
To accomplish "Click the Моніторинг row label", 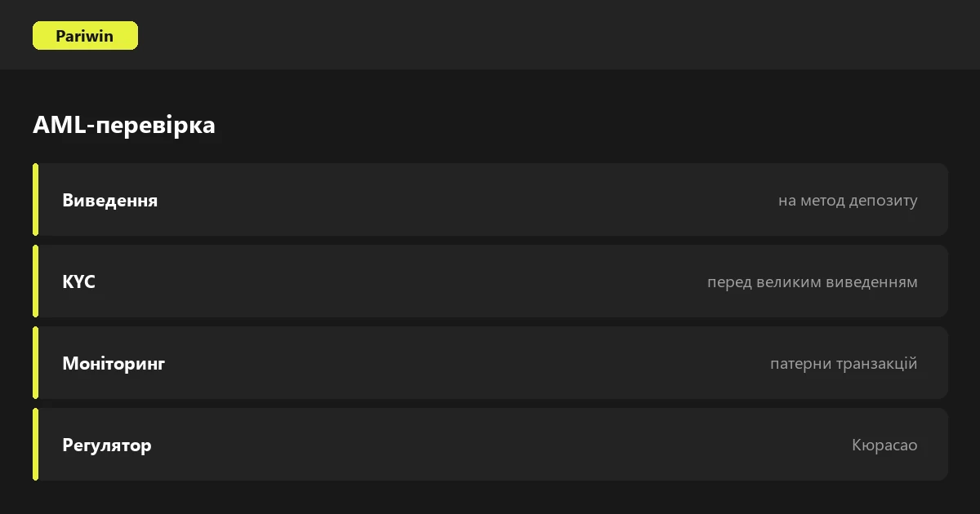I will point(114,363).
